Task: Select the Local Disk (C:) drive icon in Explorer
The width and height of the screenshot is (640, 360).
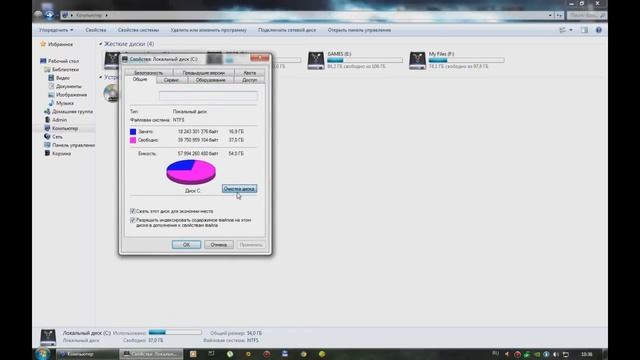Action: (x=111, y=60)
